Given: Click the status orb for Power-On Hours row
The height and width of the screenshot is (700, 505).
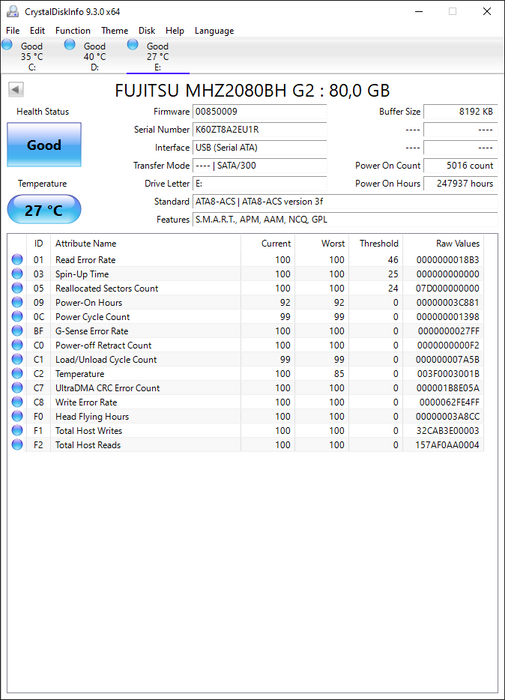Looking at the screenshot, I should [x=17, y=302].
